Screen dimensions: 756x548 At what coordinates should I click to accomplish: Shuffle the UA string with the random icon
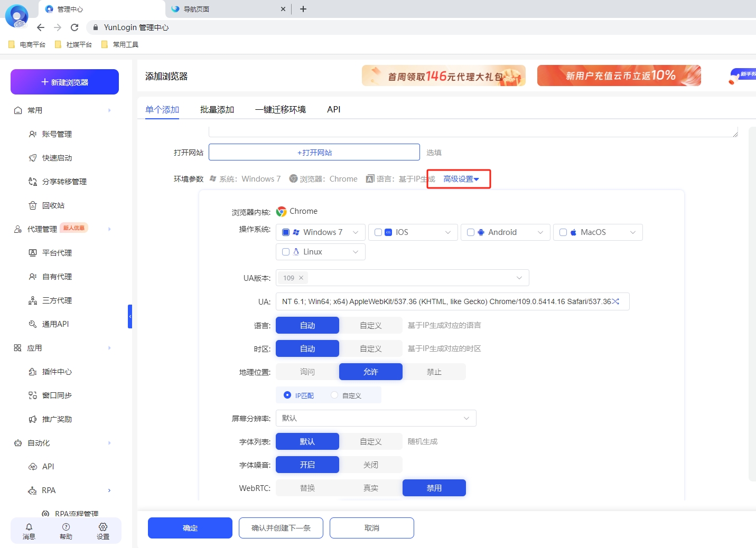coord(615,301)
